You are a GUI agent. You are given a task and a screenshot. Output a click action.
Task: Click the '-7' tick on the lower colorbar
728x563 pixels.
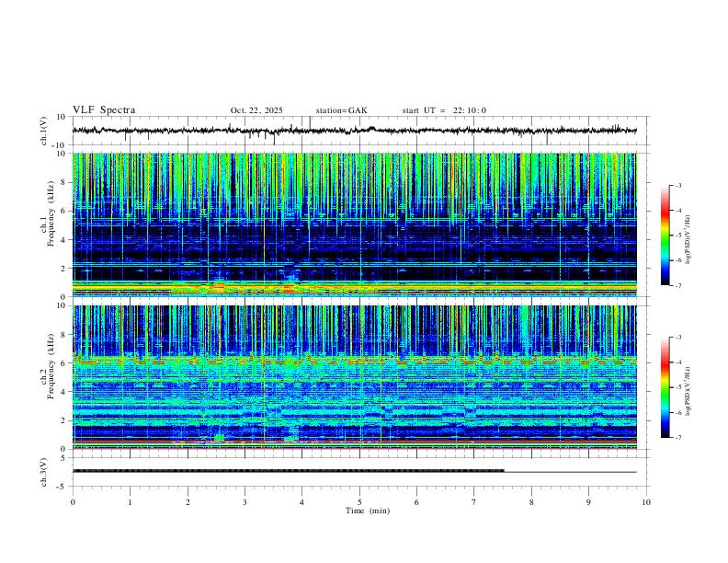click(x=678, y=438)
